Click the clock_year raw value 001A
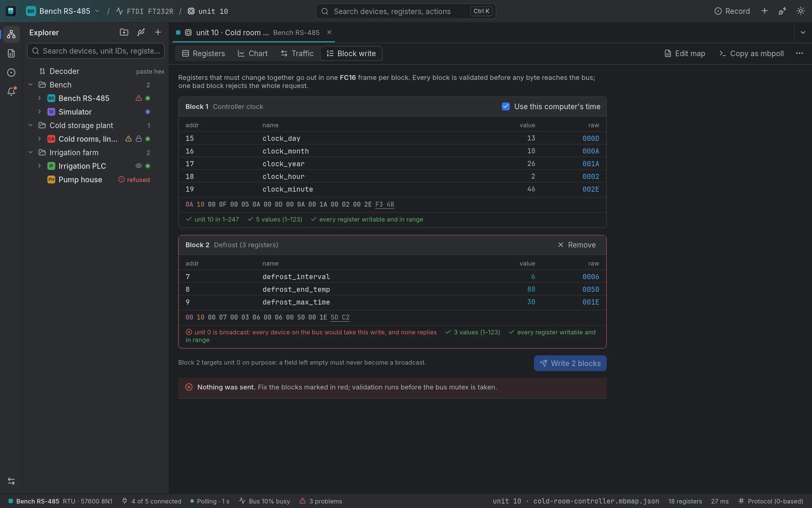 click(591, 164)
